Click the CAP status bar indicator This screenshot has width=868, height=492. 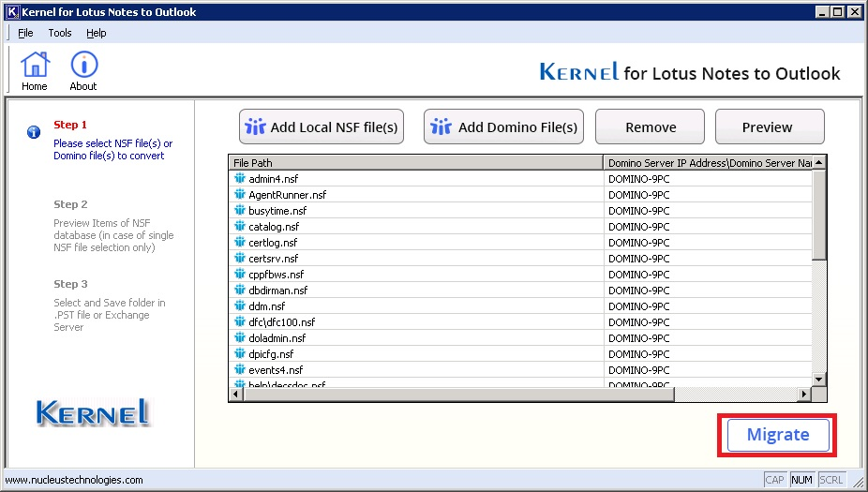(774, 480)
